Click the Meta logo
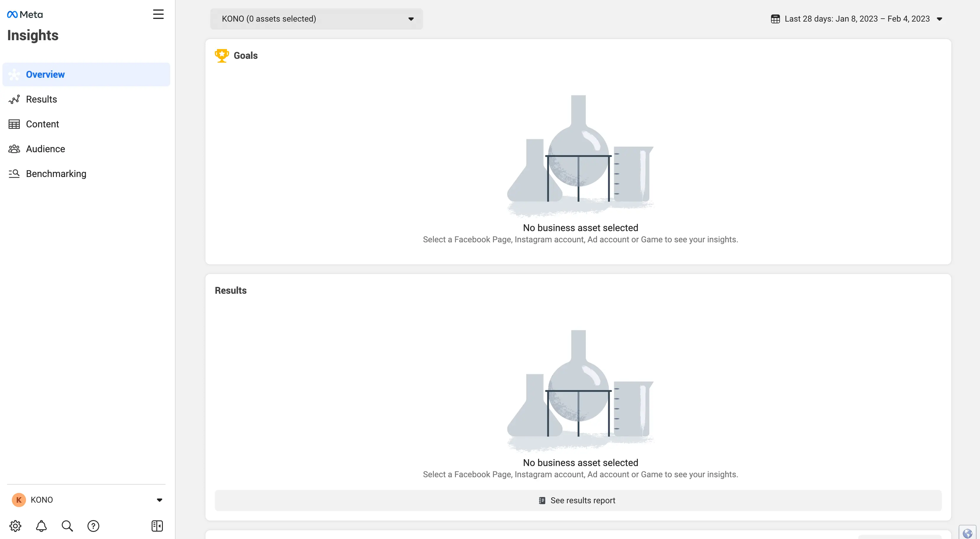Image resolution: width=980 pixels, height=539 pixels. pyautogui.click(x=25, y=14)
